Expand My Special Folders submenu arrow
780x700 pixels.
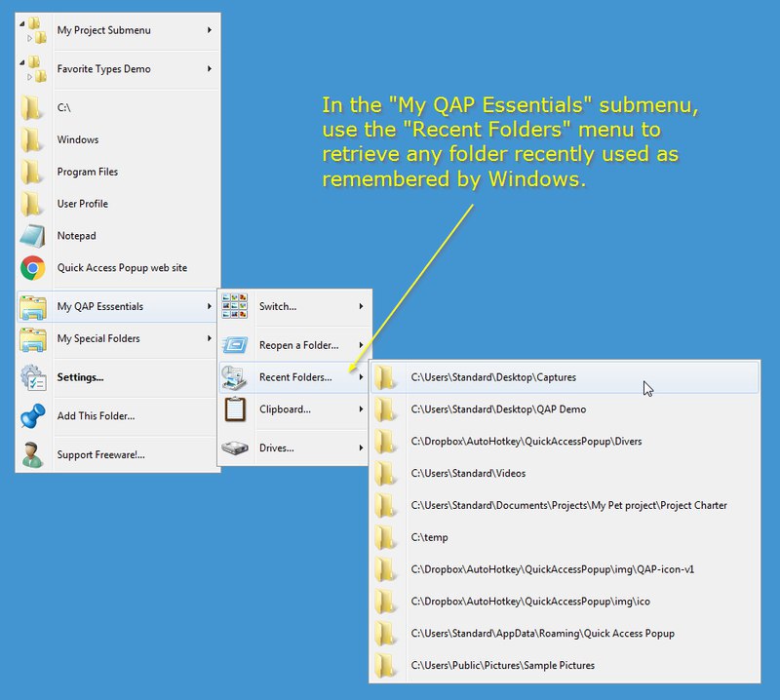(x=210, y=338)
